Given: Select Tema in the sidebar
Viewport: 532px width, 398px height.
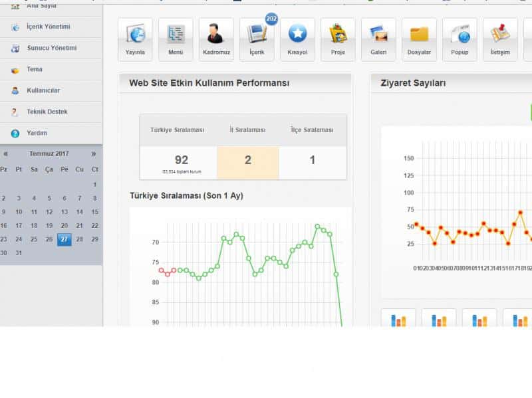Looking at the screenshot, I should (35, 69).
